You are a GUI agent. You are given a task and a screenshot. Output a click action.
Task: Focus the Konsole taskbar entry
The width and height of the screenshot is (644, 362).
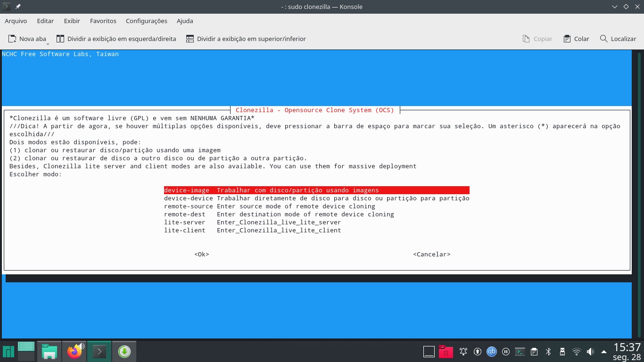[99, 352]
